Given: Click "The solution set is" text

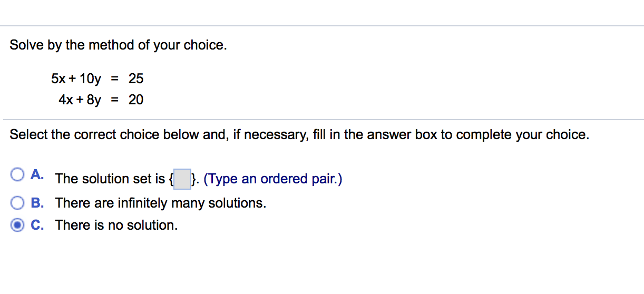Looking at the screenshot, I should (110, 179).
